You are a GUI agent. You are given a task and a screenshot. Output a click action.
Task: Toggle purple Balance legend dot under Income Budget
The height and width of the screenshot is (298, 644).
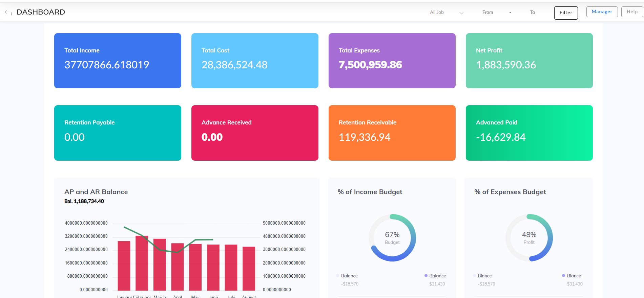(x=426, y=276)
